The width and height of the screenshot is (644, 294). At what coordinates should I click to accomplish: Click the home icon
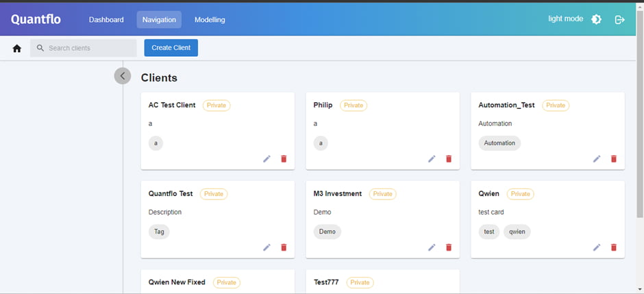point(17,48)
